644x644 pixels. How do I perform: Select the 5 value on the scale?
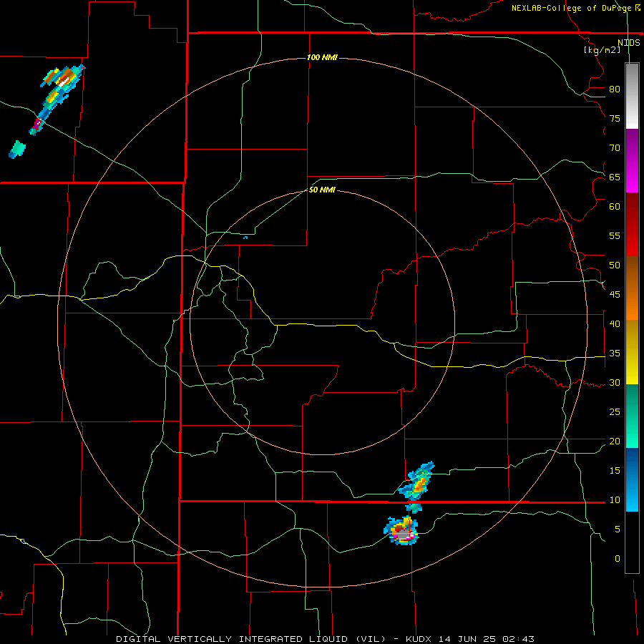(618, 529)
